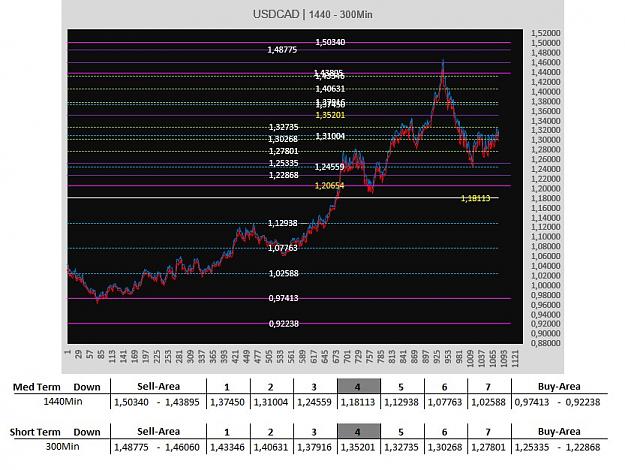This screenshot has width=625, height=470.
Task: Click the 1,12938 cell in the 1440Min row
Action: [x=401, y=402]
